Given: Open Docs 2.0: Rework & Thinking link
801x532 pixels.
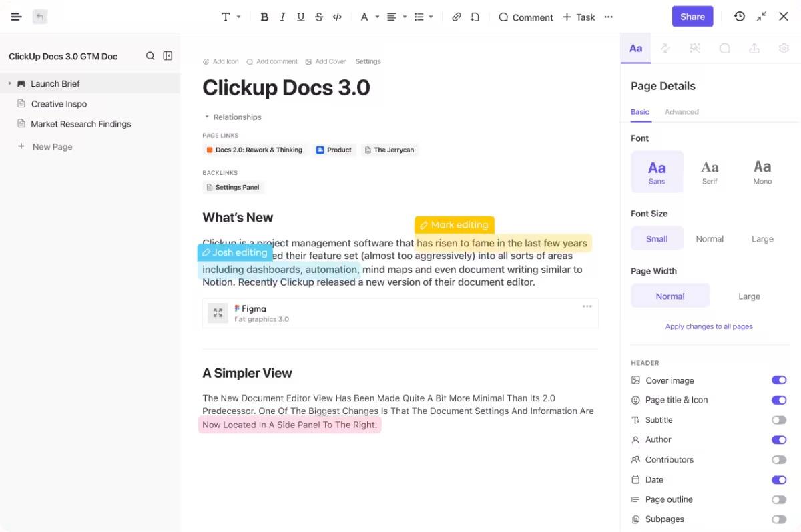Looking at the screenshot, I should [254, 150].
